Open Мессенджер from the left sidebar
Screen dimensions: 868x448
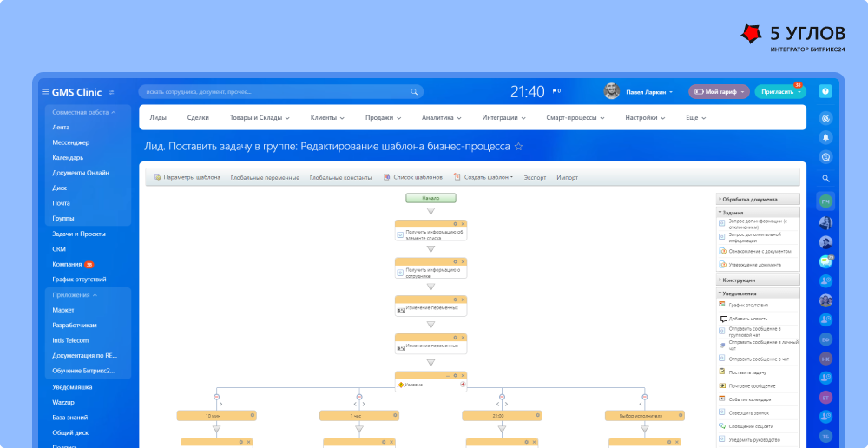click(x=71, y=142)
